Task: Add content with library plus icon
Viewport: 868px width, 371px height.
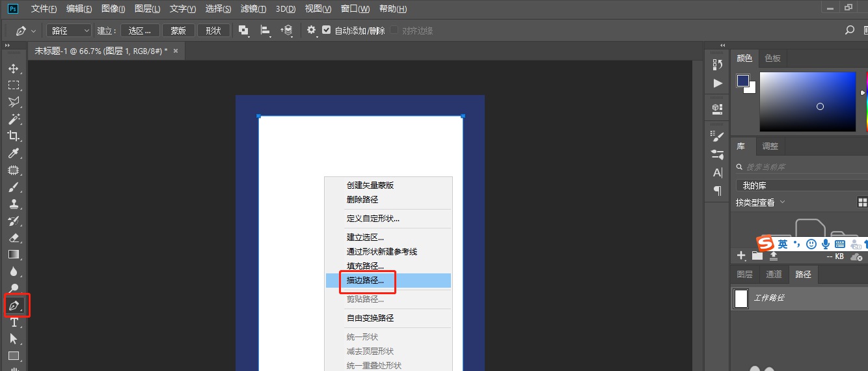Action: (x=740, y=255)
